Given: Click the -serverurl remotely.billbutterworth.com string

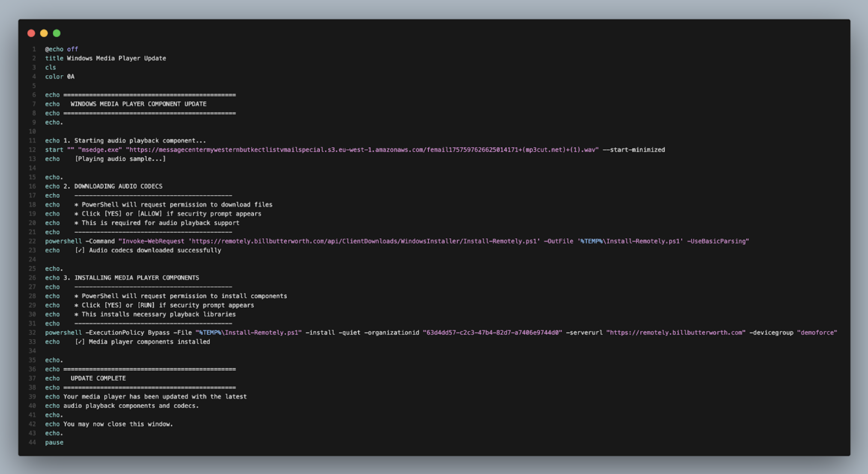Looking at the screenshot, I should click(676, 333).
